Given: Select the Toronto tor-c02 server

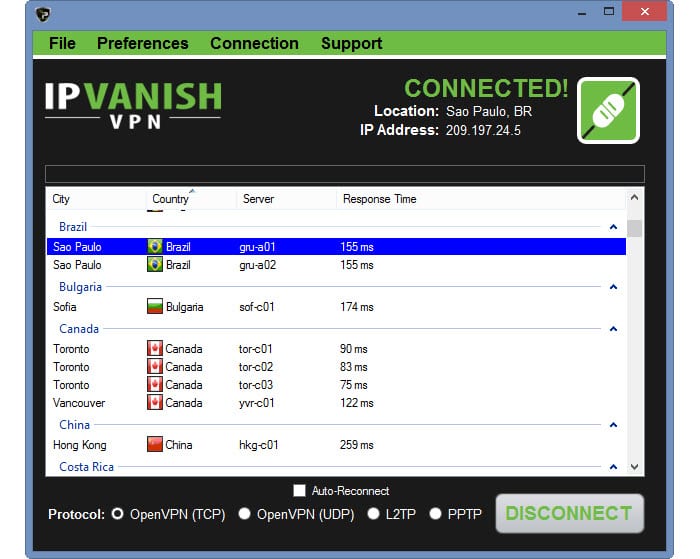Looking at the screenshot, I should tap(336, 367).
